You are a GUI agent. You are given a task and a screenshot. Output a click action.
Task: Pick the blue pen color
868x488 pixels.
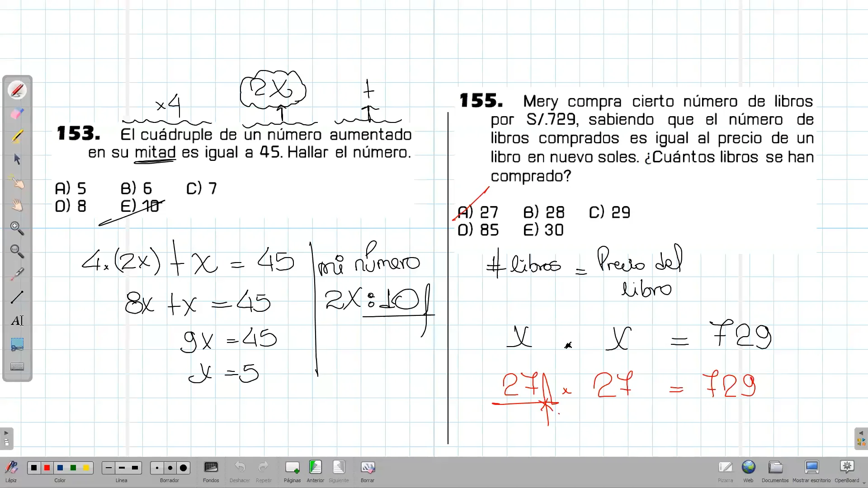click(60, 468)
